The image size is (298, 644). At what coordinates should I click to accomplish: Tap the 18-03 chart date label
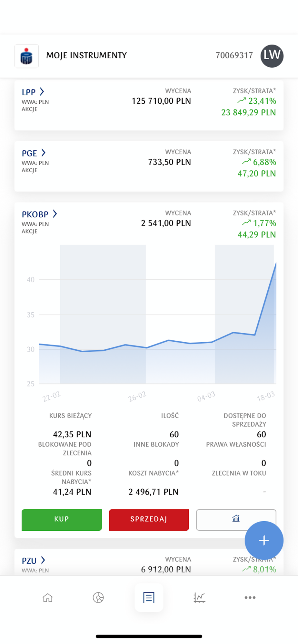point(266,396)
